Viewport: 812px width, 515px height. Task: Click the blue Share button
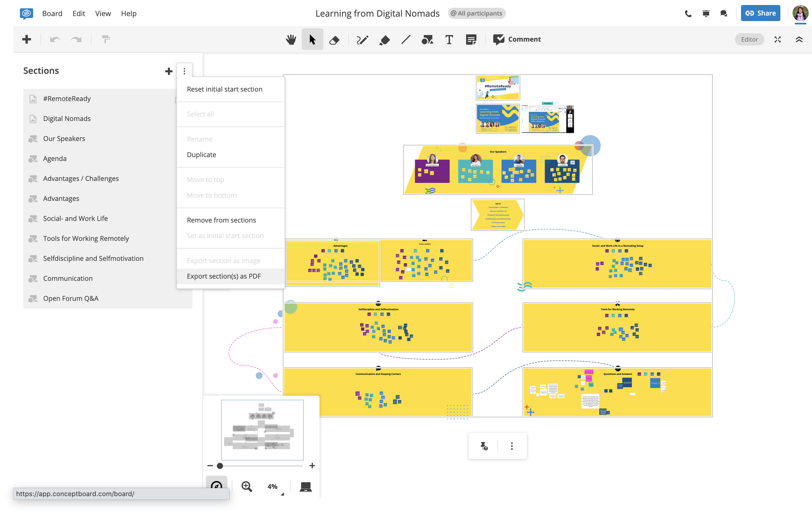760,14
